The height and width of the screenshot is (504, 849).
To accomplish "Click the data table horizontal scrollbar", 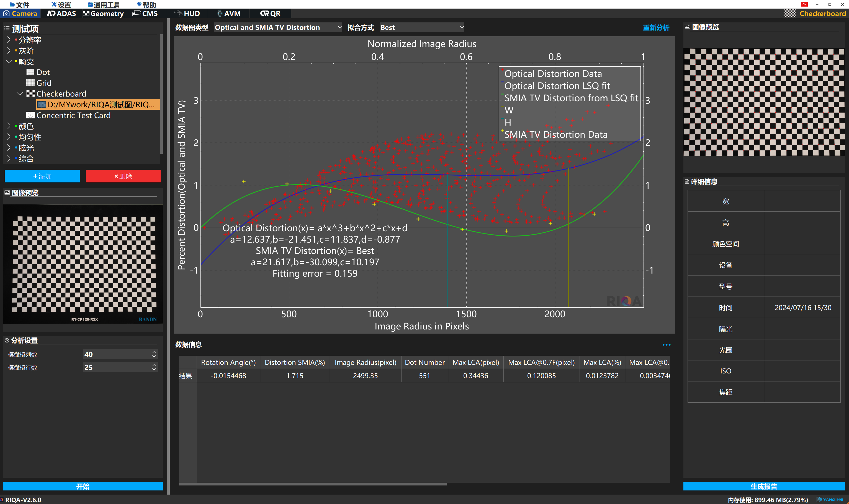I will [x=312, y=484].
